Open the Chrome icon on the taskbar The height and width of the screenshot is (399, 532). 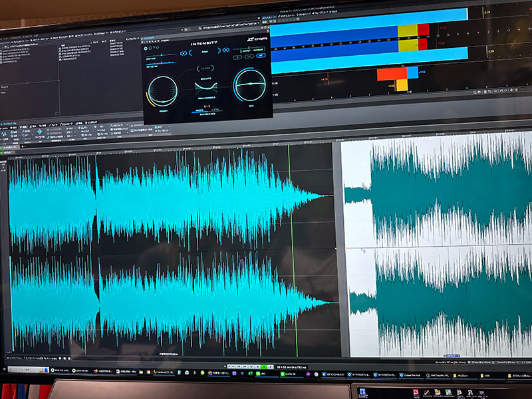coord(210,372)
